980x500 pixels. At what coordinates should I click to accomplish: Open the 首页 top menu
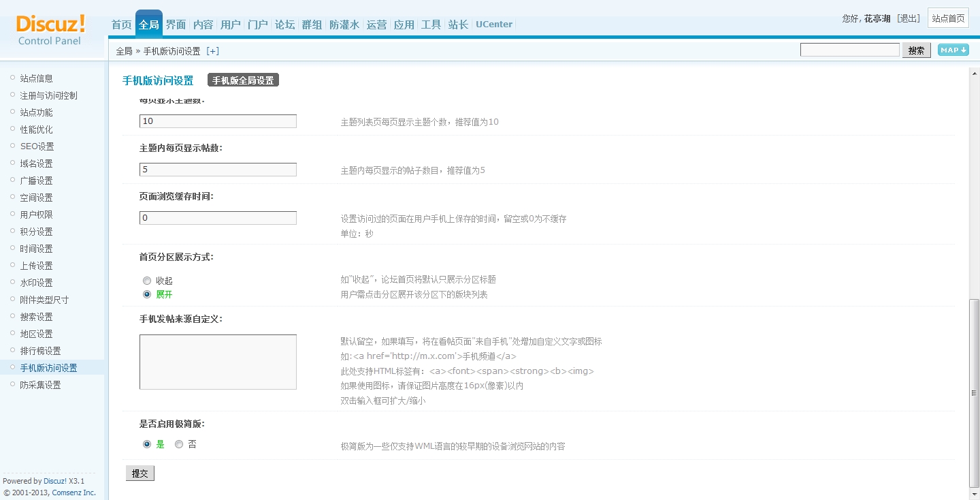click(121, 25)
